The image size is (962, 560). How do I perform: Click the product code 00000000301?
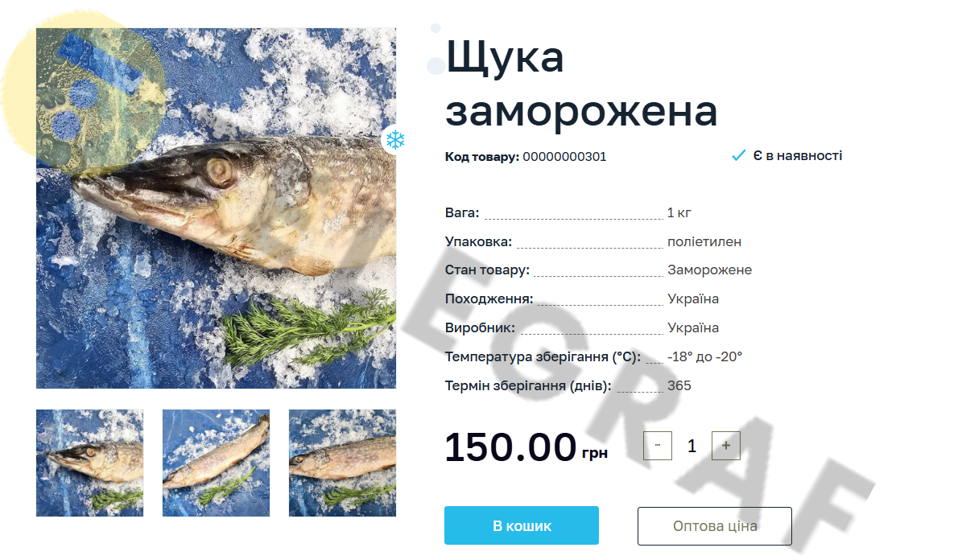tap(564, 157)
